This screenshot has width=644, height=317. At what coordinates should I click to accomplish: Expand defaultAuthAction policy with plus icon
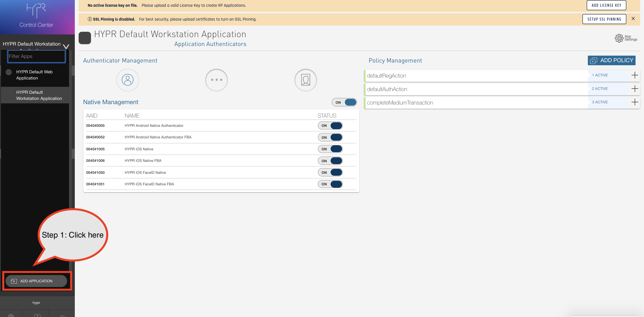coord(635,89)
